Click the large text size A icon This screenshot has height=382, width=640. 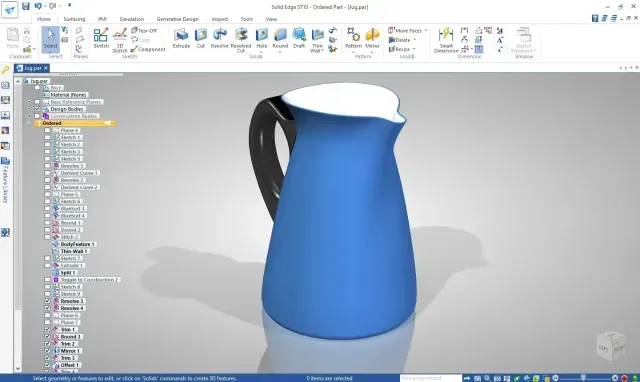(500, 40)
